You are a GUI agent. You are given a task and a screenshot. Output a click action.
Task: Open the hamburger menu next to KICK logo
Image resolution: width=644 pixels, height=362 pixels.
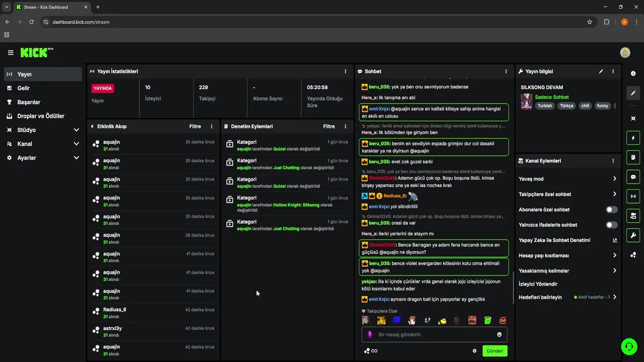11,53
